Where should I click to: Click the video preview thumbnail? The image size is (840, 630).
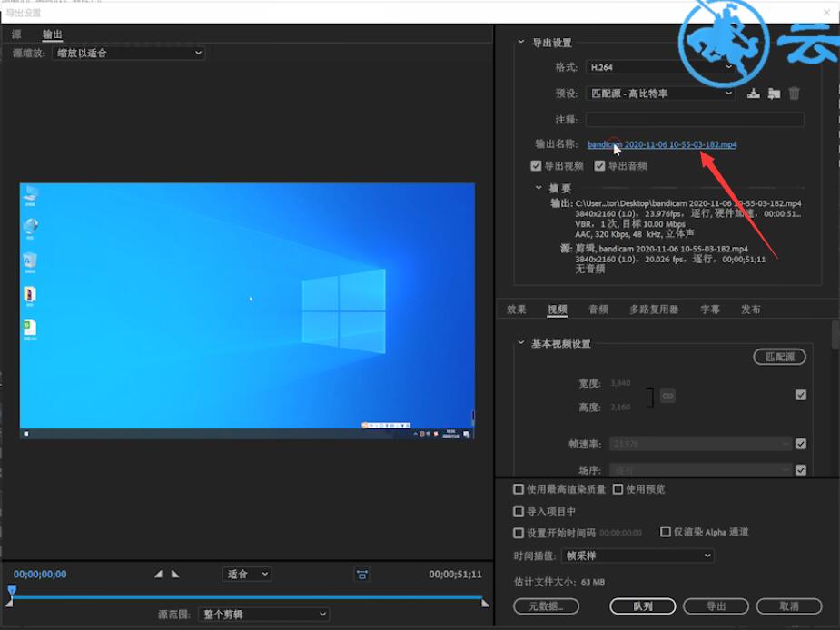pos(247,310)
